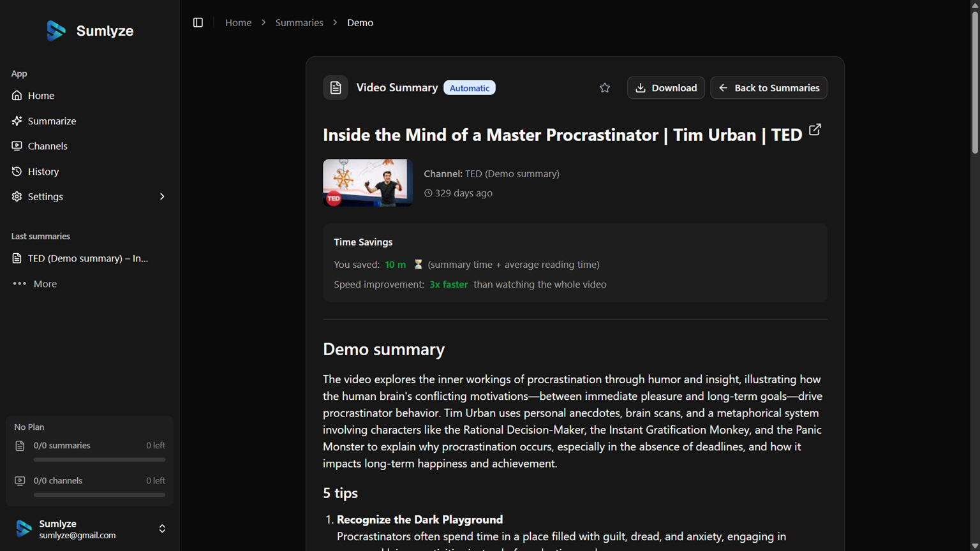
Task: Open the TED (Demo summary) recent item
Action: 89,258
